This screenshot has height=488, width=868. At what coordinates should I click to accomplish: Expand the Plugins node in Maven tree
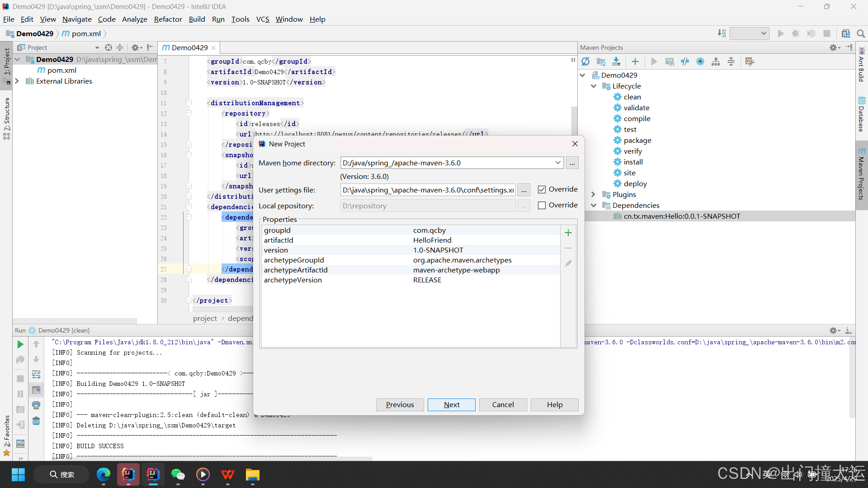click(594, 194)
